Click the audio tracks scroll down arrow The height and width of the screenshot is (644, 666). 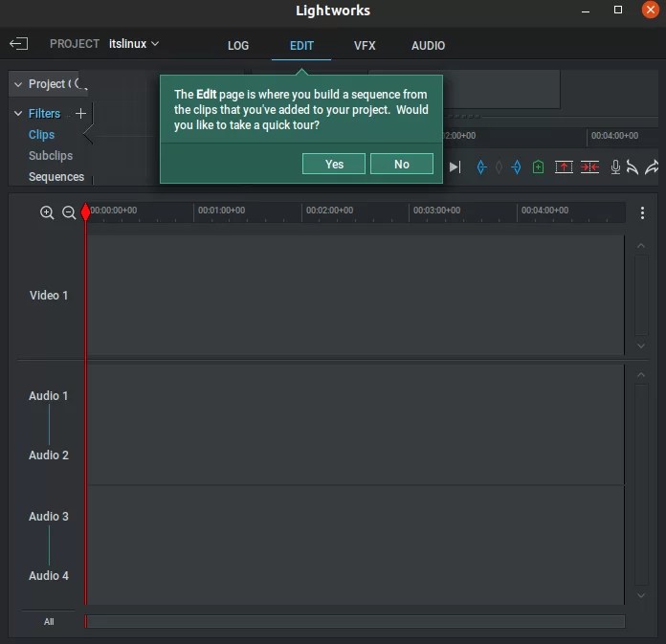[641, 595]
